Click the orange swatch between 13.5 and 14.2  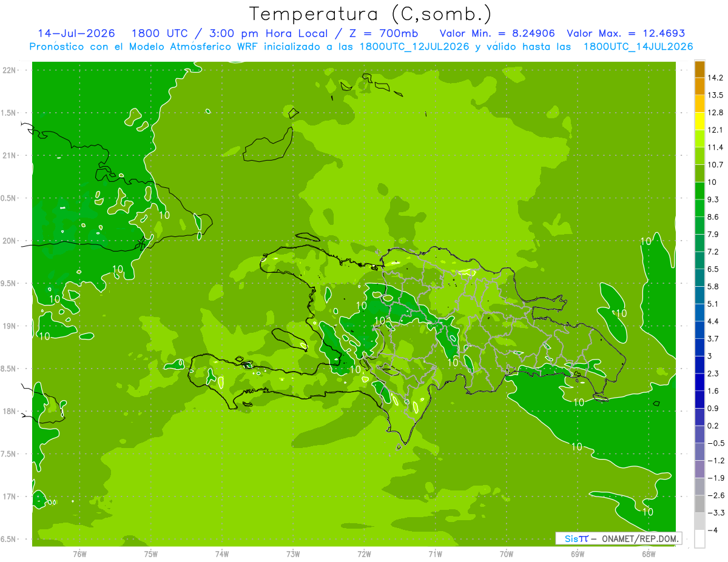(x=699, y=86)
